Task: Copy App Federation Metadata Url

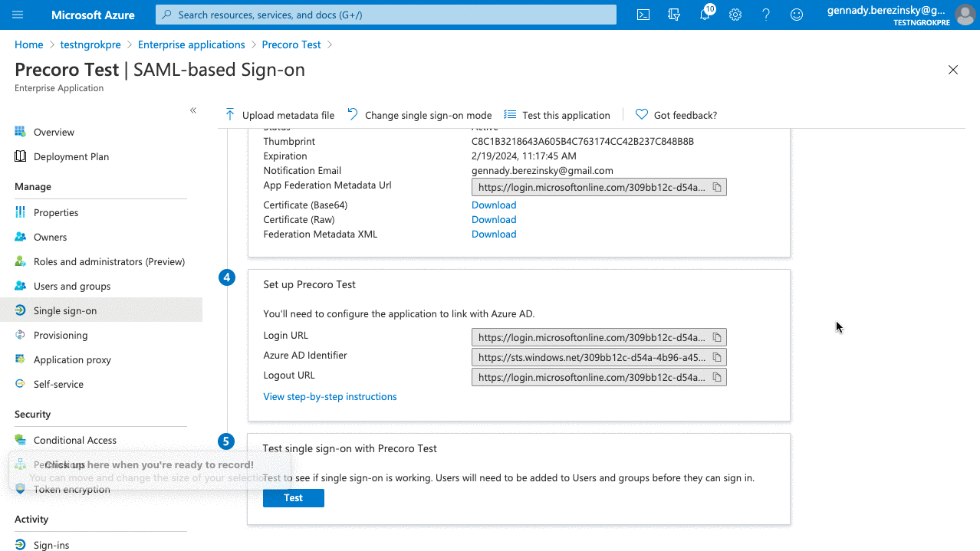Action: tap(717, 187)
